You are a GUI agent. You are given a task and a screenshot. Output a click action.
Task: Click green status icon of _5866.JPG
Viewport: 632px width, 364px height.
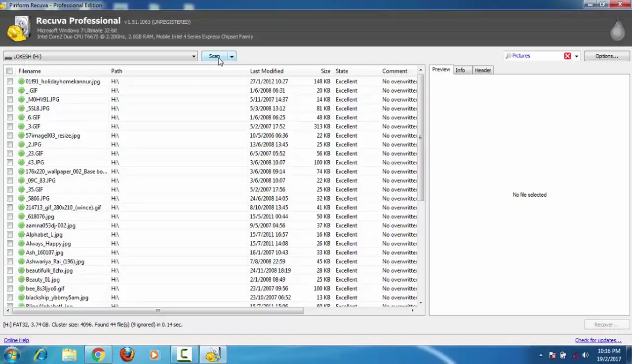pos(21,199)
